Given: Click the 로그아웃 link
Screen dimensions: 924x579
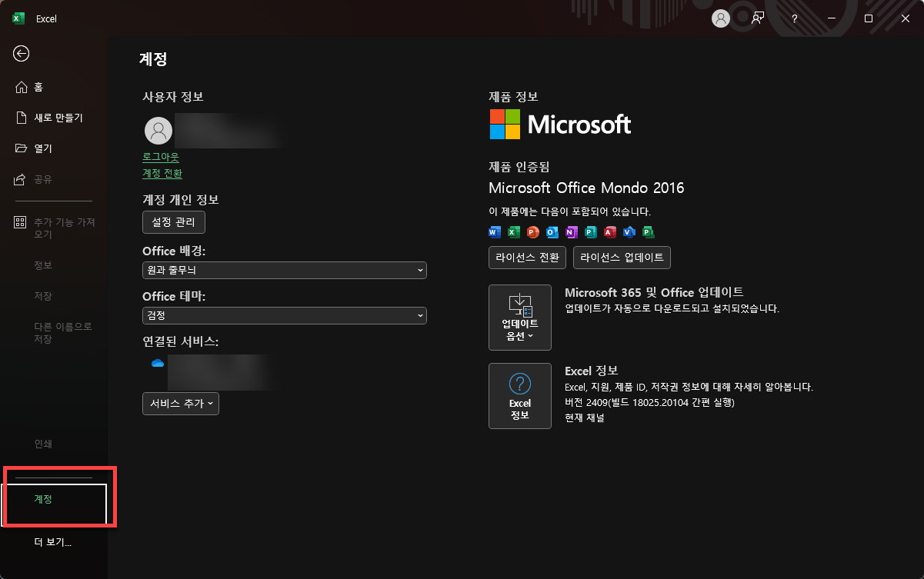Looking at the screenshot, I should click(161, 157).
